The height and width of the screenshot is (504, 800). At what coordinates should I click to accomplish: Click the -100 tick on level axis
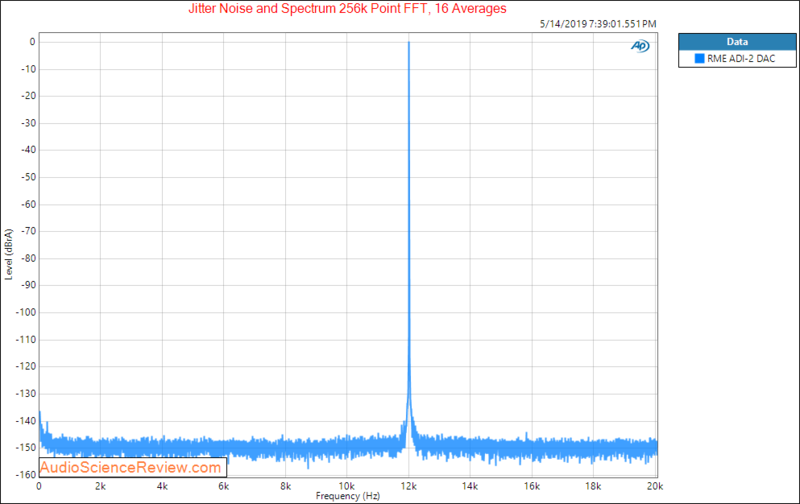[x=26, y=312]
